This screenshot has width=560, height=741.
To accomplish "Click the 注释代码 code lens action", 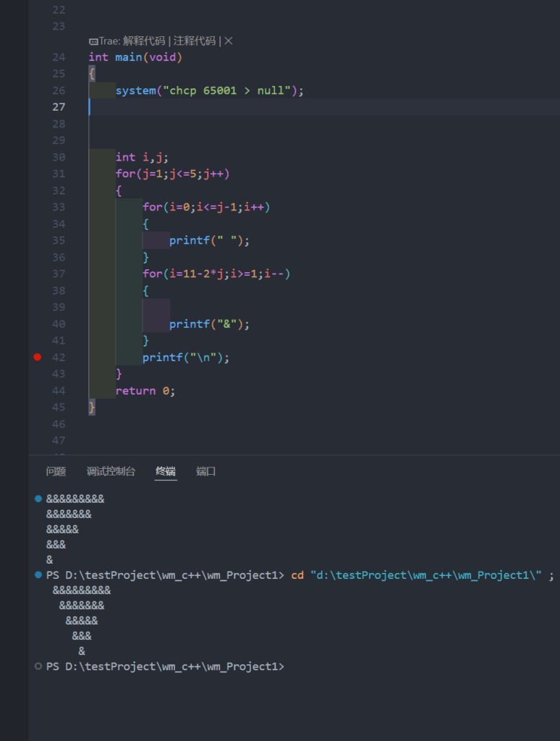I will (x=195, y=41).
